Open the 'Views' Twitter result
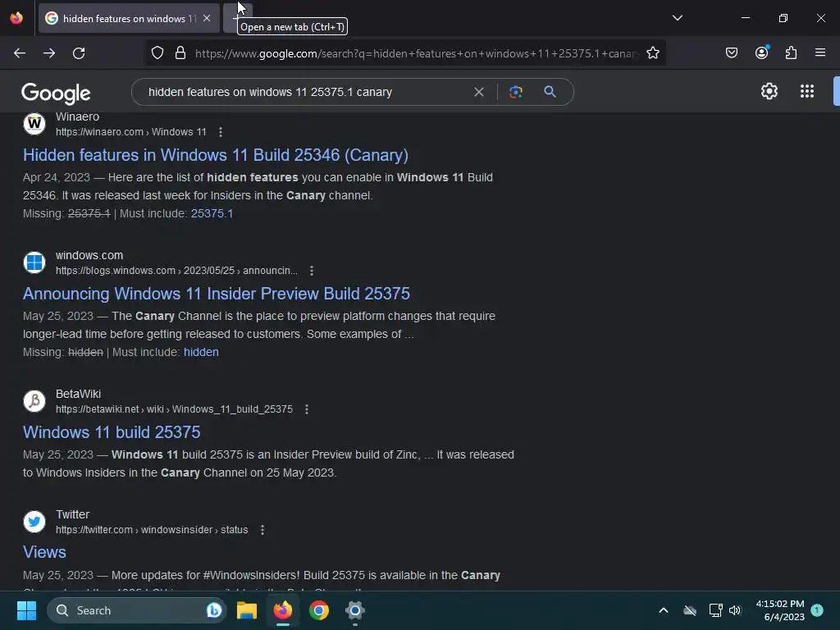The image size is (840, 630). tap(44, 553)
